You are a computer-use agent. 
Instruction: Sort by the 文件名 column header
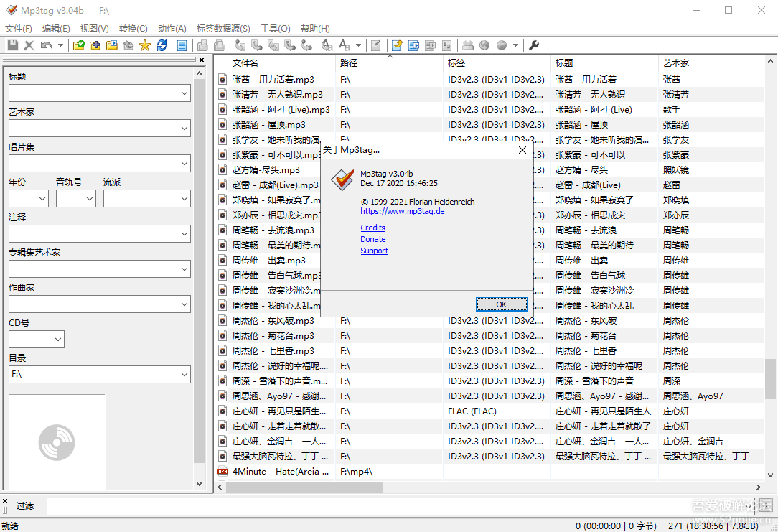click(x=281, y=63)
